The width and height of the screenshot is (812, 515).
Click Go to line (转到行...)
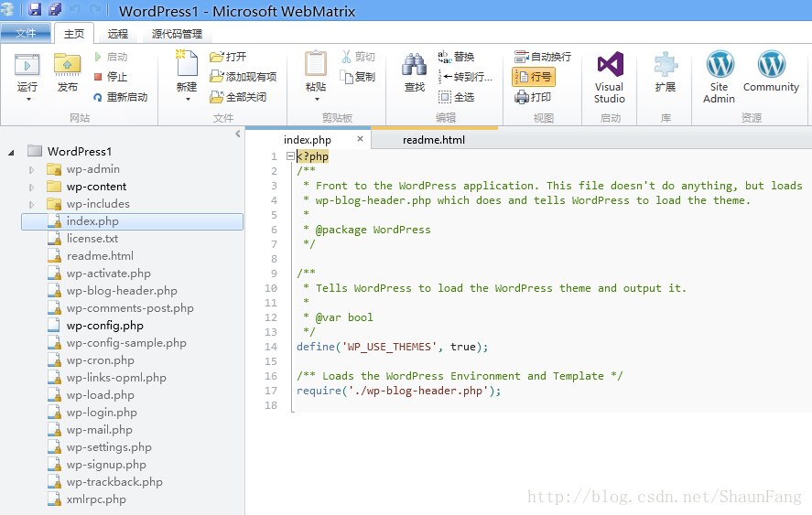click(x=465, y=77)
